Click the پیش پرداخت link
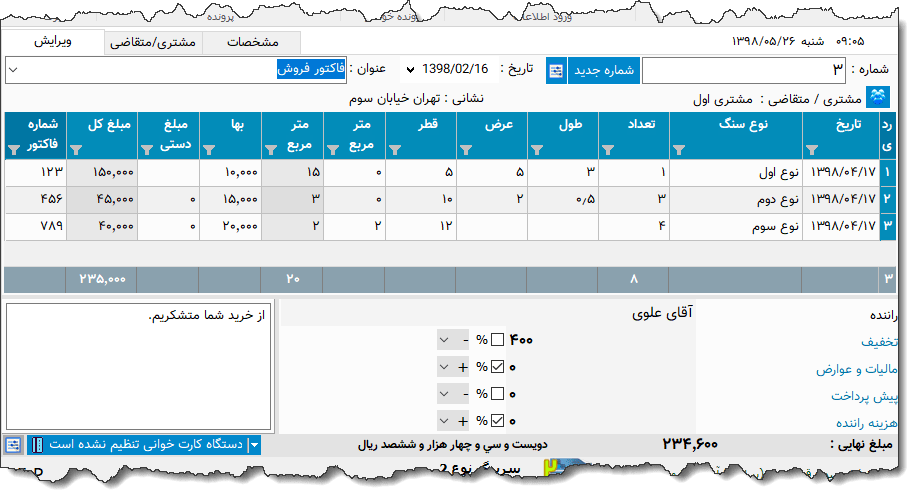This screenshot has width=908, height=490. pos(864,396)
